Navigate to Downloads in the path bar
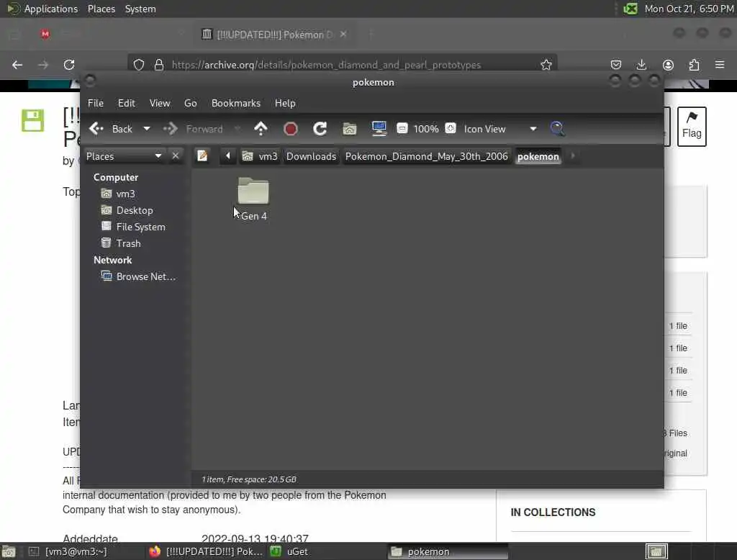737x560 pixels. pos(311,156)
